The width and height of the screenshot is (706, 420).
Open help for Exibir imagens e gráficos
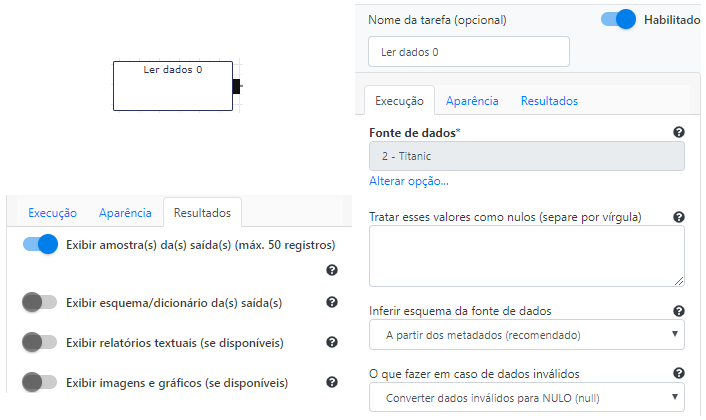pyautogui.click(x=332, y=382)
